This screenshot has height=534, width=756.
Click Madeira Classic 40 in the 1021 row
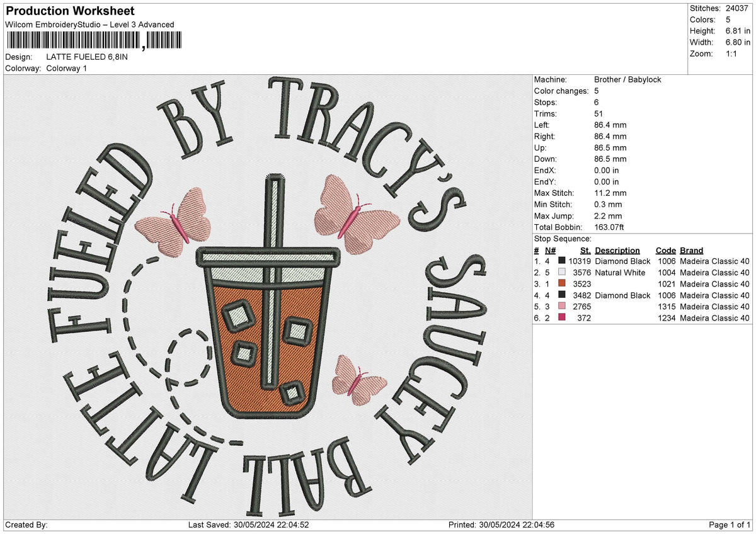[x=715, y=284]
